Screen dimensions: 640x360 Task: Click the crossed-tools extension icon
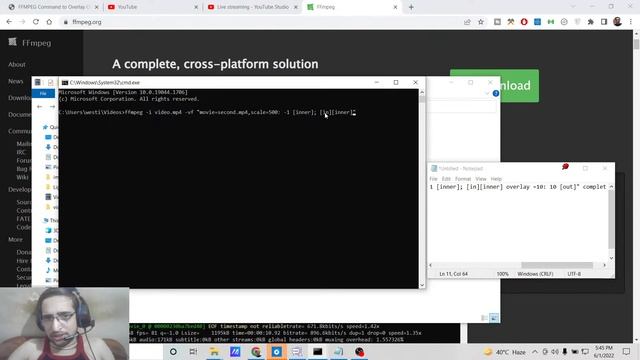tap(511, 22)
